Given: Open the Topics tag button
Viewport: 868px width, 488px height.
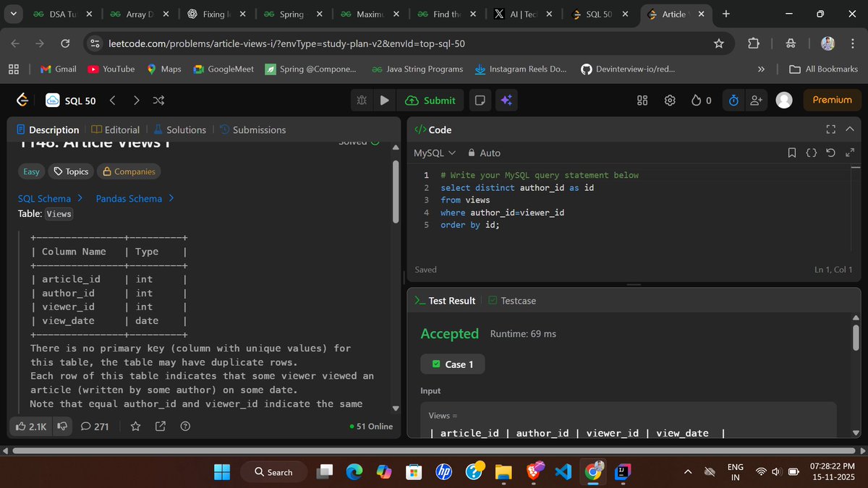Looking at the screenshot, I should pyautogui.click(x=71, y=171).
